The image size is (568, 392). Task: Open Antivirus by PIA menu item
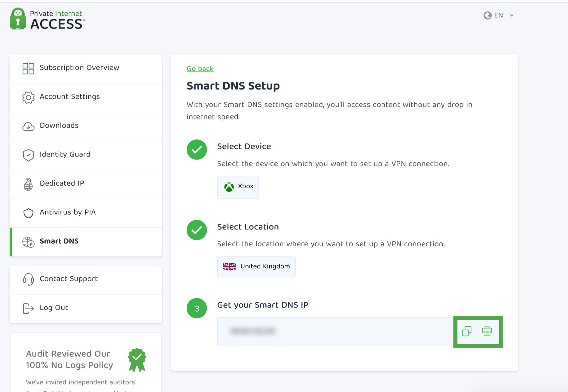tap(86, 213)
